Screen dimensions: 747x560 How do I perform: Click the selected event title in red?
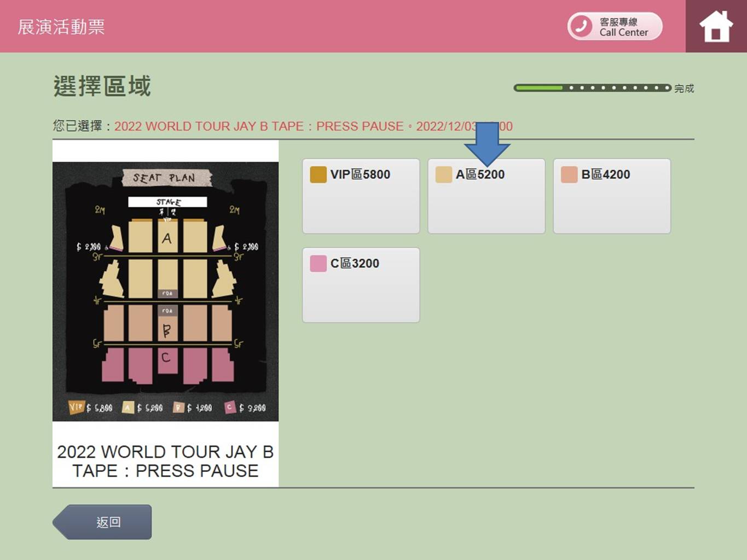[314, 126]
